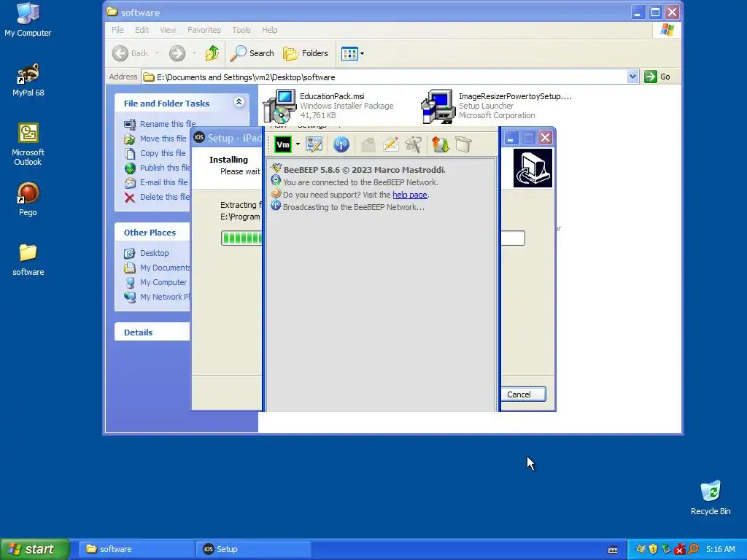Viewport: 747px width, 560px height.
Task: Click the BeeBEEP bee tray icon
Action: [640, 549]
